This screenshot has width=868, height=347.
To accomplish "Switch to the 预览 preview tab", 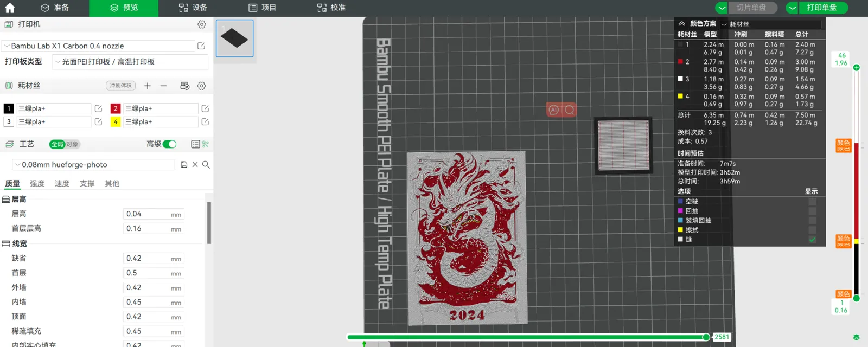I will click(x=124, y=8).
